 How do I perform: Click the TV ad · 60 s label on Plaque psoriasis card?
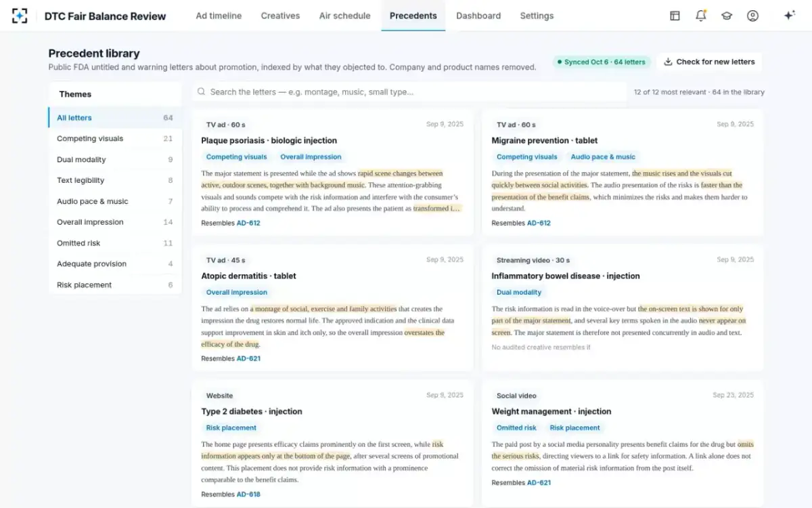225,125
